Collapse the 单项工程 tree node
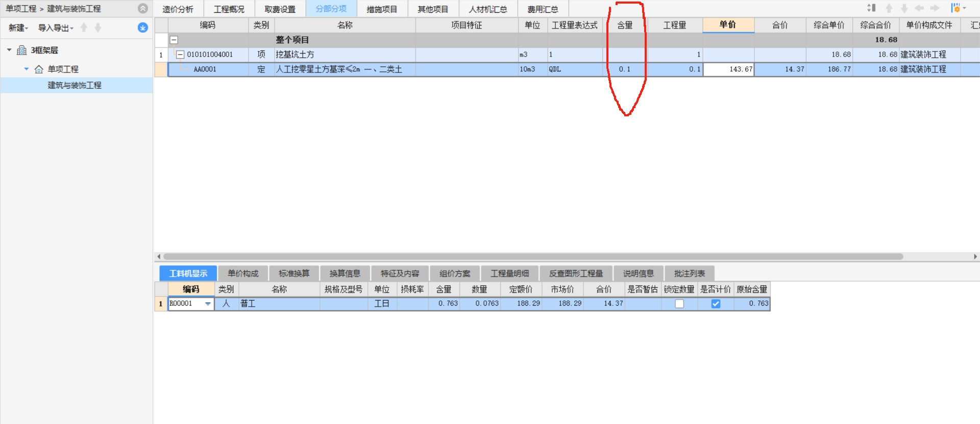Viewport: 980px width, 424px height. [27, 69]
